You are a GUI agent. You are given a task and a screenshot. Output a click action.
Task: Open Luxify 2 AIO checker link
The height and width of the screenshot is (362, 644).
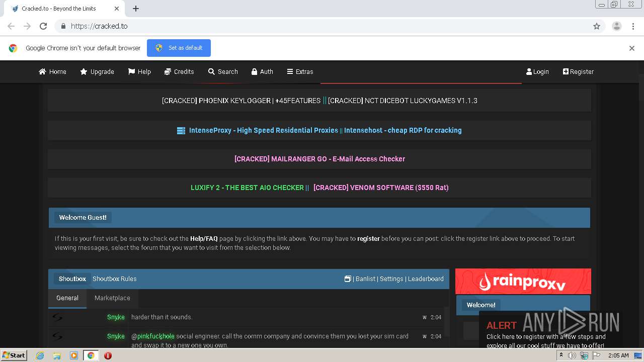point(247,188)
